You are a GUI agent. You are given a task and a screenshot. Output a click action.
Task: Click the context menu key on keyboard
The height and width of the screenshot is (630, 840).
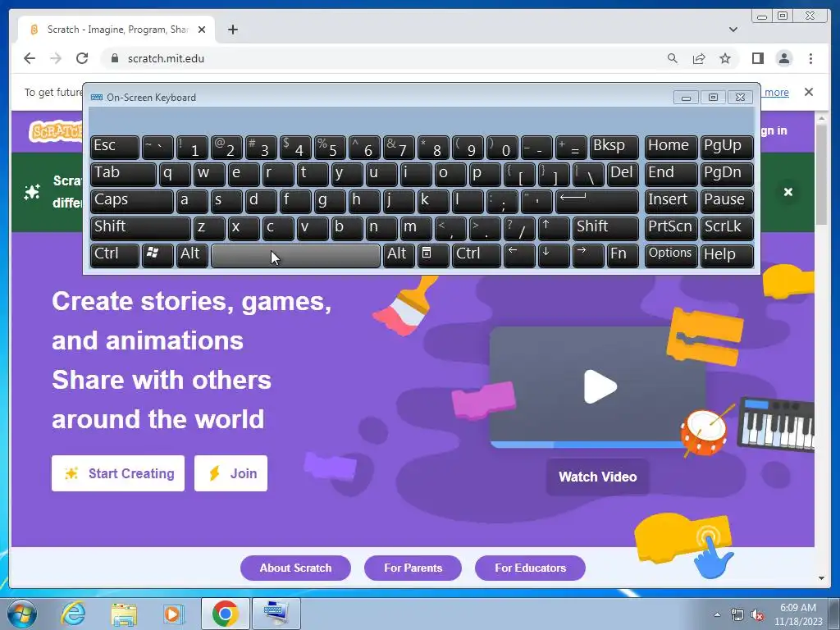pyautogui.click(x=433, y=255)
